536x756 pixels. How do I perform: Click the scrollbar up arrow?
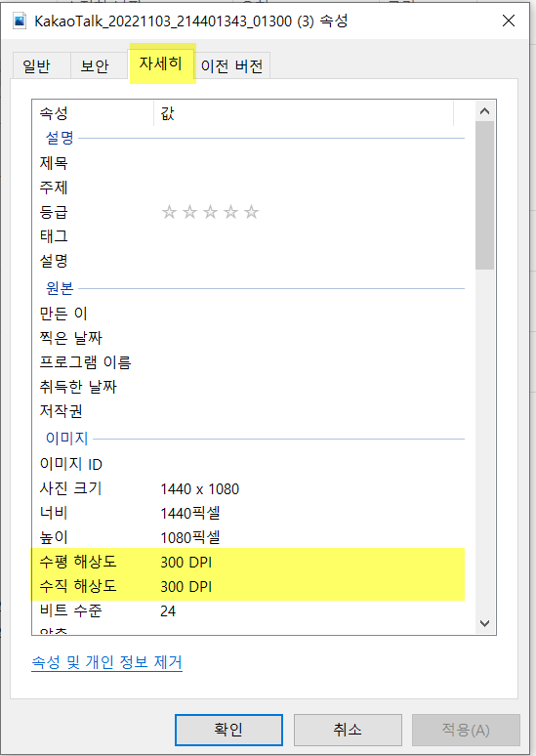(485, 111)
